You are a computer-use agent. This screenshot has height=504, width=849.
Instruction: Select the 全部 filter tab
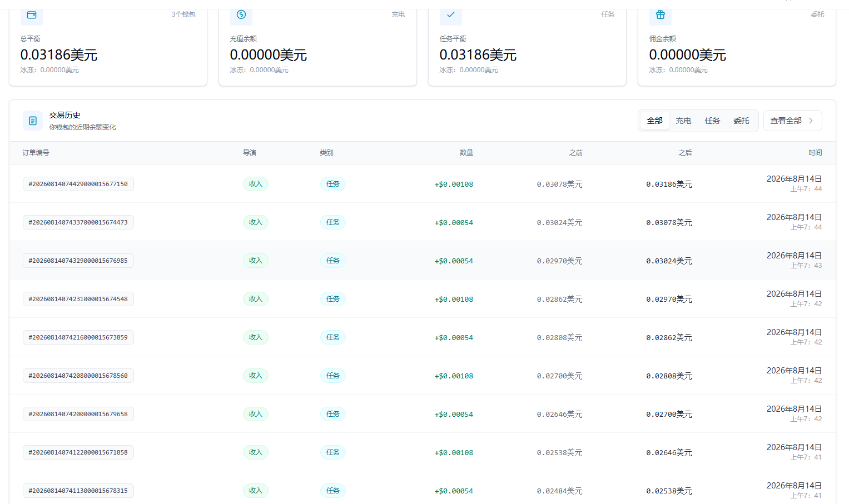tap(655, 121)
